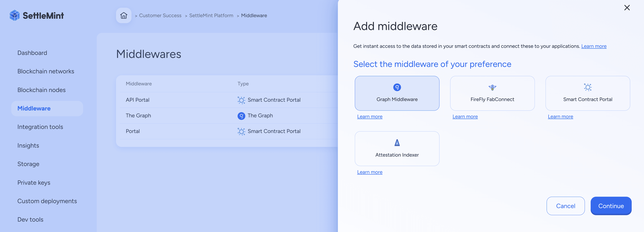
Task: Open the home icon in the breadcrumb
Action: pyautogui.click(x=123, y=15)
